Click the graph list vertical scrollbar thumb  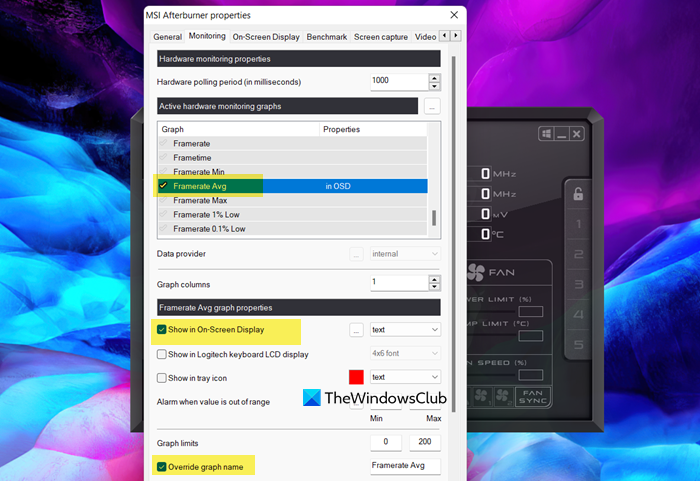(x=434, y=218)
